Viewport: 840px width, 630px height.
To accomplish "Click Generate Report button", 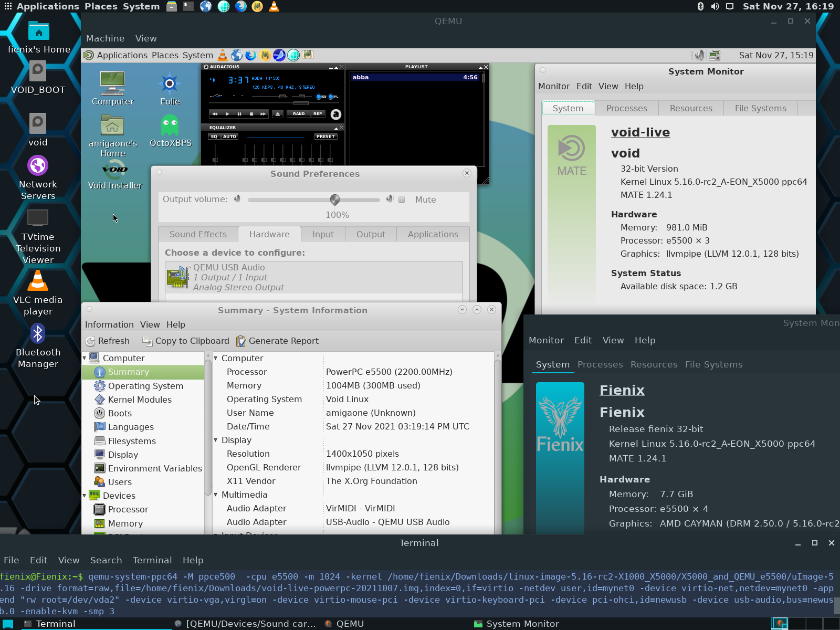I will [x=278, y=341].
